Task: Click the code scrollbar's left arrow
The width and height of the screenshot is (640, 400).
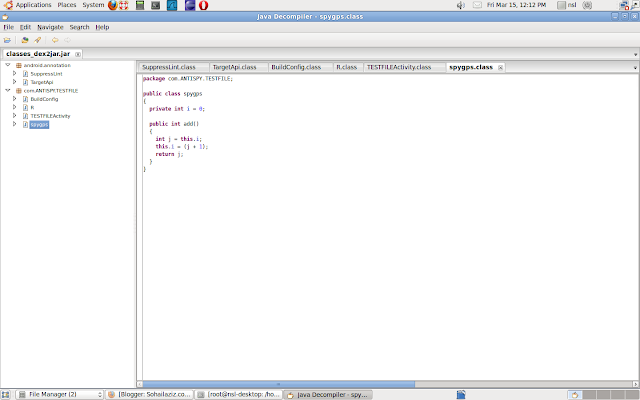Action: pyautogui.click(x=140, y=384)
